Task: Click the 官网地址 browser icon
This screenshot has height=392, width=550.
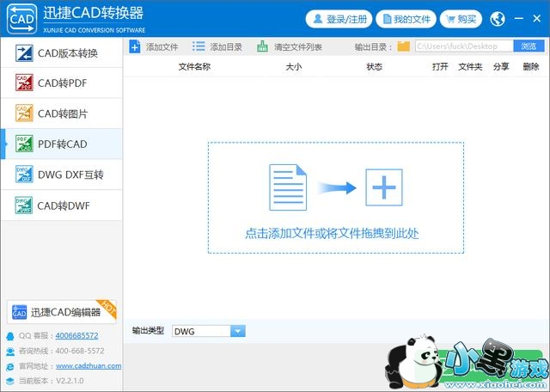Action: [10, 366]
